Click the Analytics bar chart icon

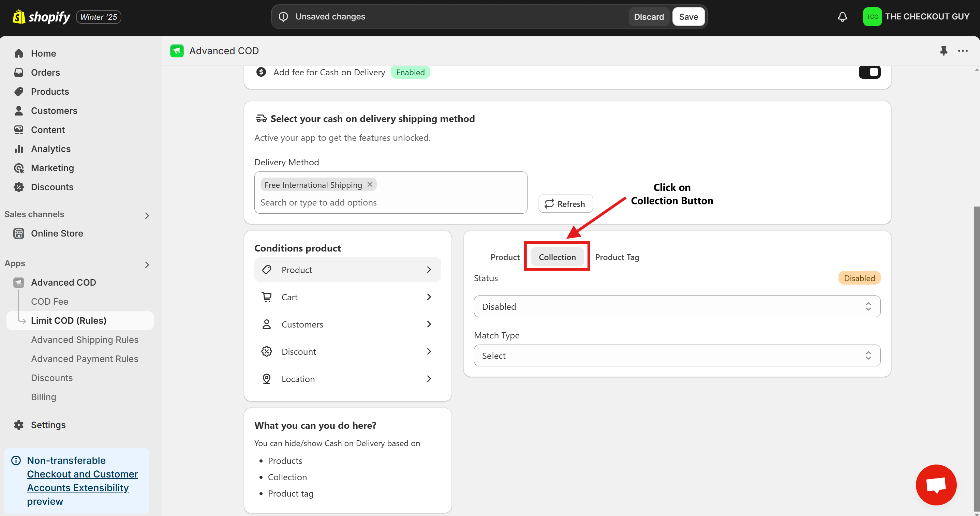pyautogui.click(x=19, y=149)
